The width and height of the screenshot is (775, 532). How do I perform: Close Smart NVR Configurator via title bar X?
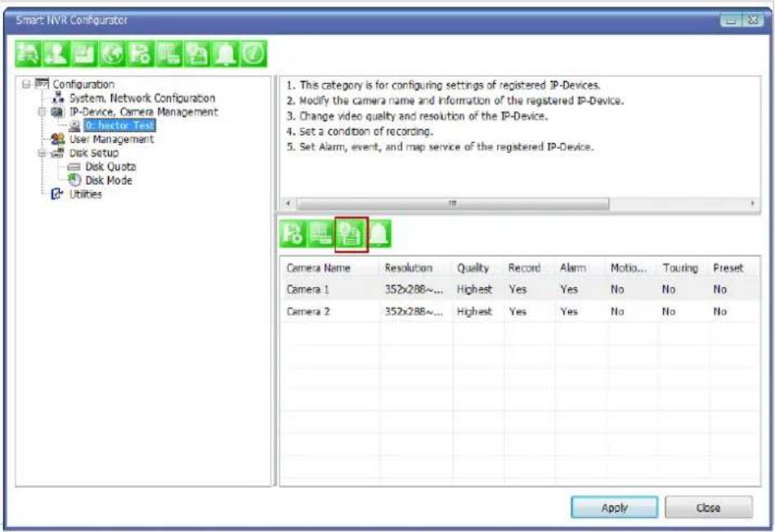(753, 20)
